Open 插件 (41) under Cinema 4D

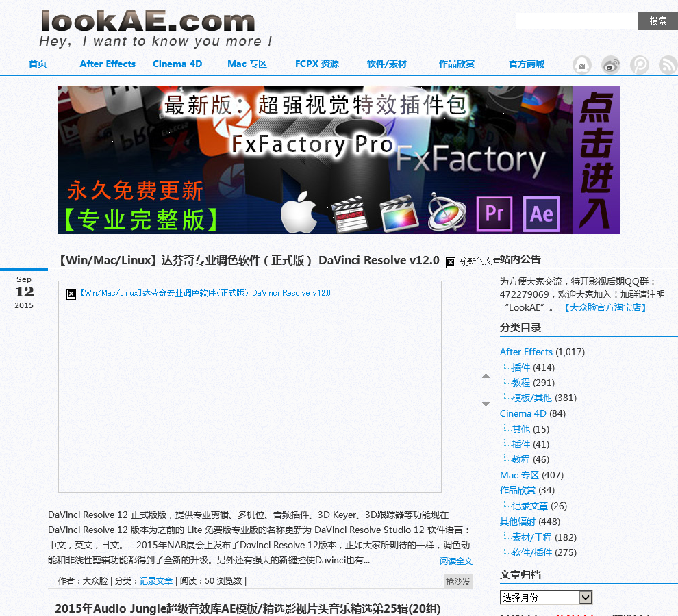520,444
